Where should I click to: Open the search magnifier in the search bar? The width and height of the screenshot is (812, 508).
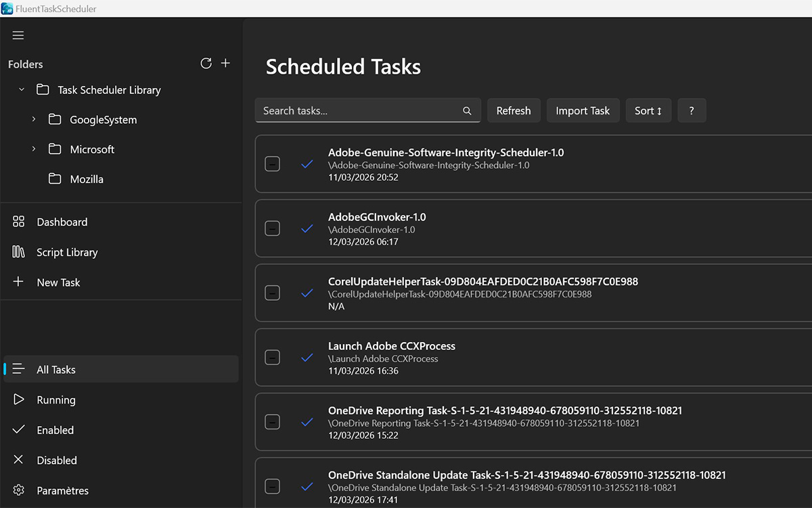(466, 110)
